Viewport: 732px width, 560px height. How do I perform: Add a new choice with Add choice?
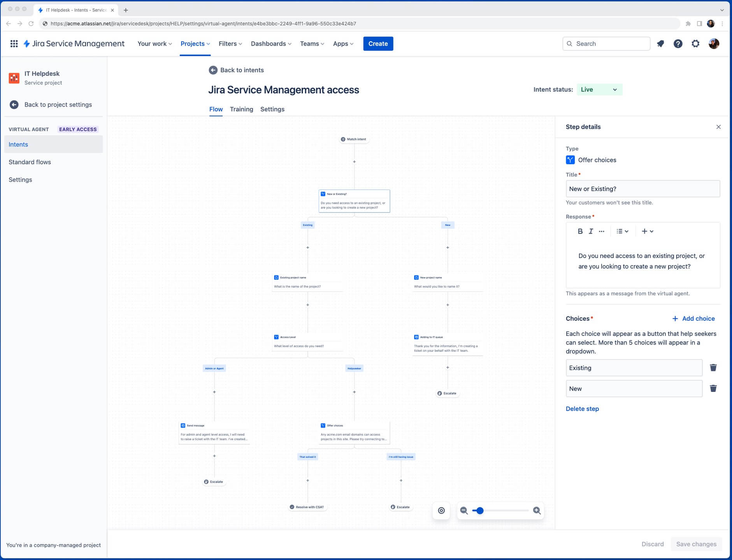(694, 318)
